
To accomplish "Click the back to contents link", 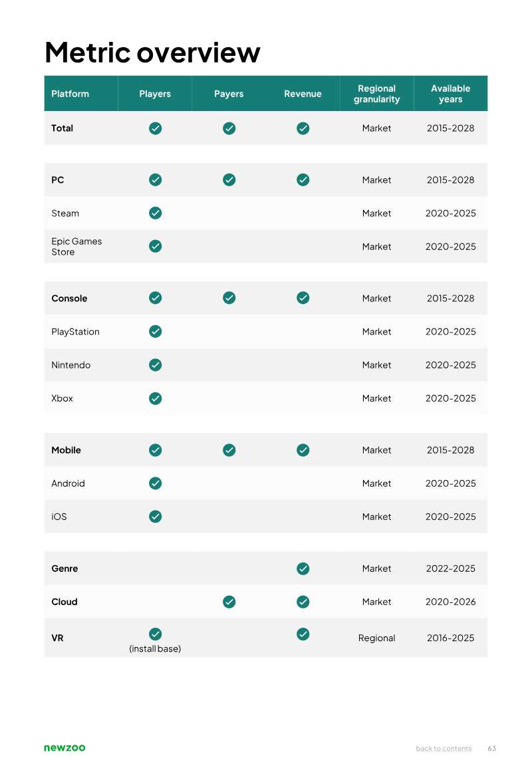I will tap(444, 749).
